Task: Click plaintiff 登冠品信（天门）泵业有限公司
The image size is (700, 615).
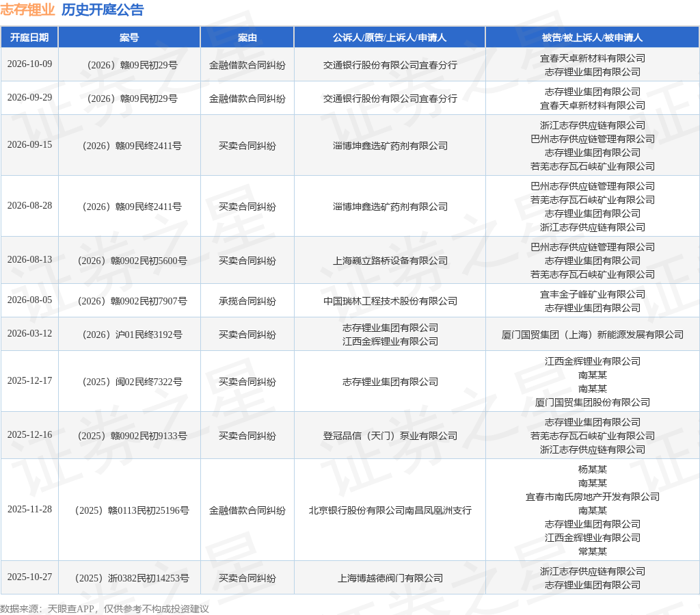Action: click(x=390, y=436)
